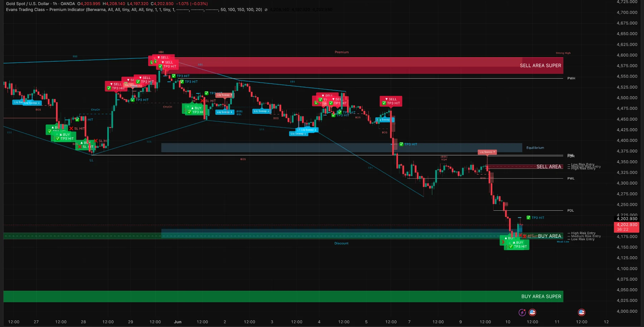644x327 pixels.
Task: Click the Medium Risk Entry label beside BUY AREA
Action: click(586, 236)
